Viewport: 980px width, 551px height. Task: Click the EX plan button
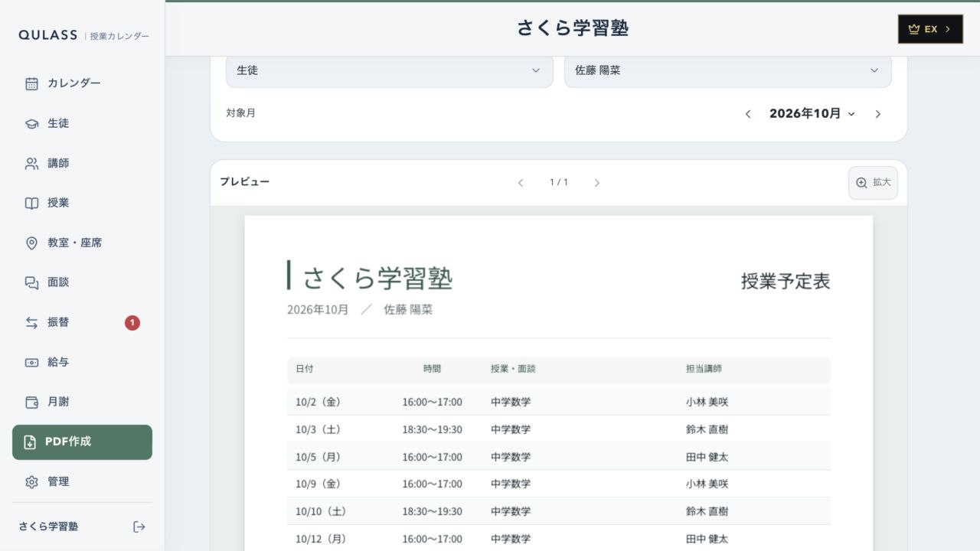click(930, 29)
